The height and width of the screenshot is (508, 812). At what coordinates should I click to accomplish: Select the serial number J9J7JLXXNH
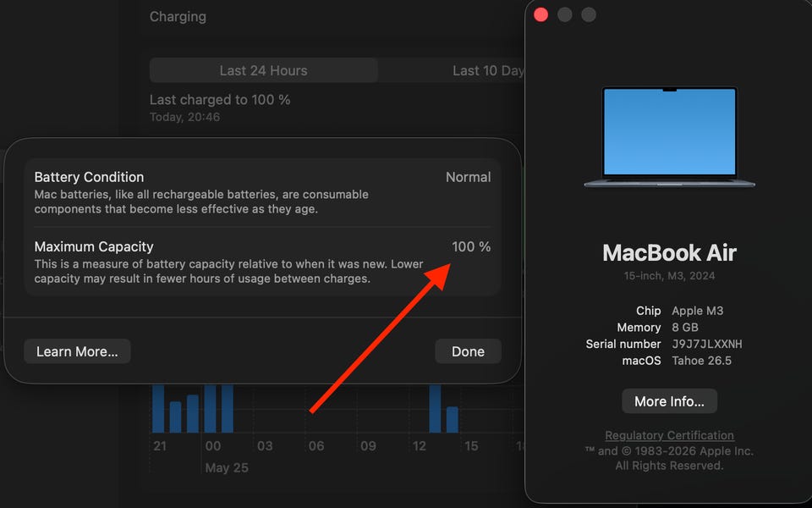(707, 345)
